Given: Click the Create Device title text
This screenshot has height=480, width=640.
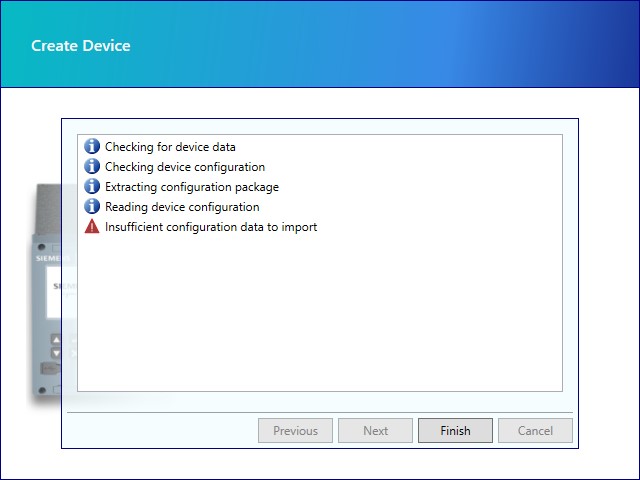Looking at the screenshot, I should point(81,45).
